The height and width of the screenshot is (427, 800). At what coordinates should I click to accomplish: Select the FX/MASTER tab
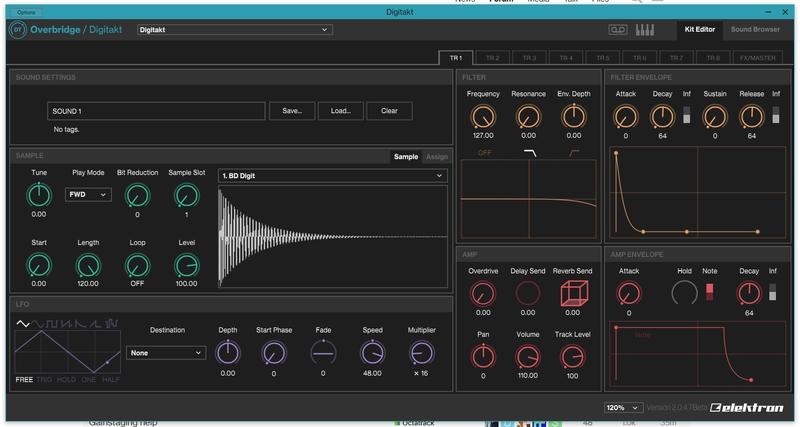click(x=757, y=58)
